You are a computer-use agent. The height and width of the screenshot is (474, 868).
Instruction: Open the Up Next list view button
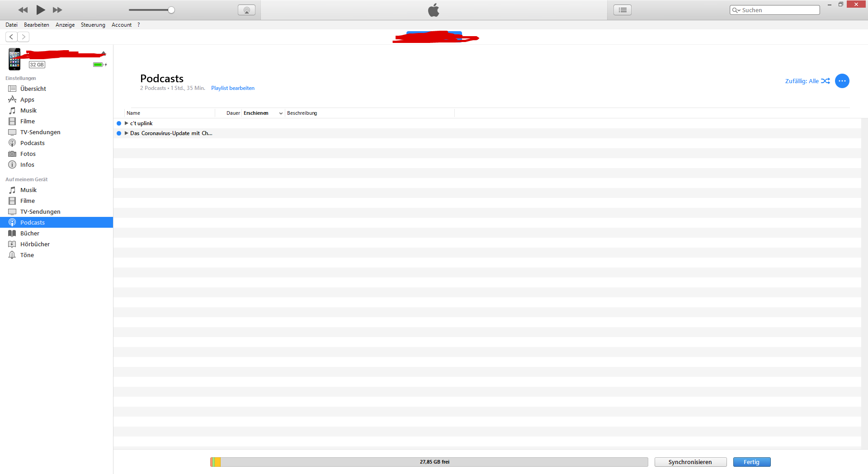623,10
